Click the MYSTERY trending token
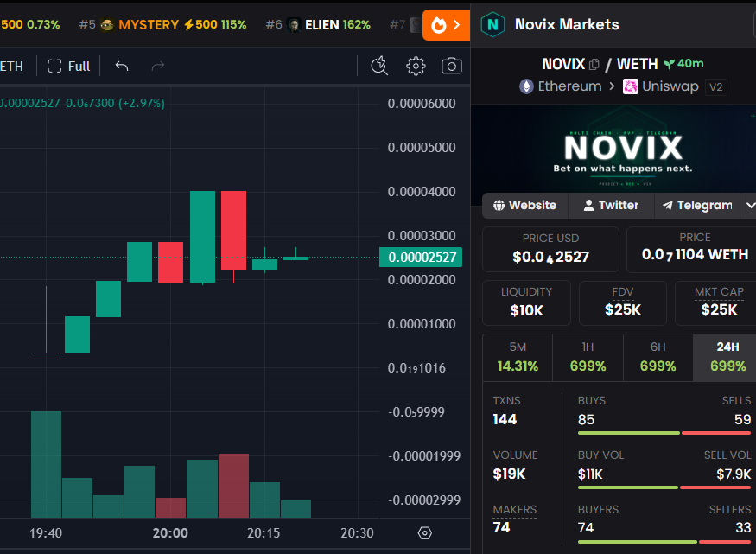Viewport: 756px width, 554px height. (162, 24)
